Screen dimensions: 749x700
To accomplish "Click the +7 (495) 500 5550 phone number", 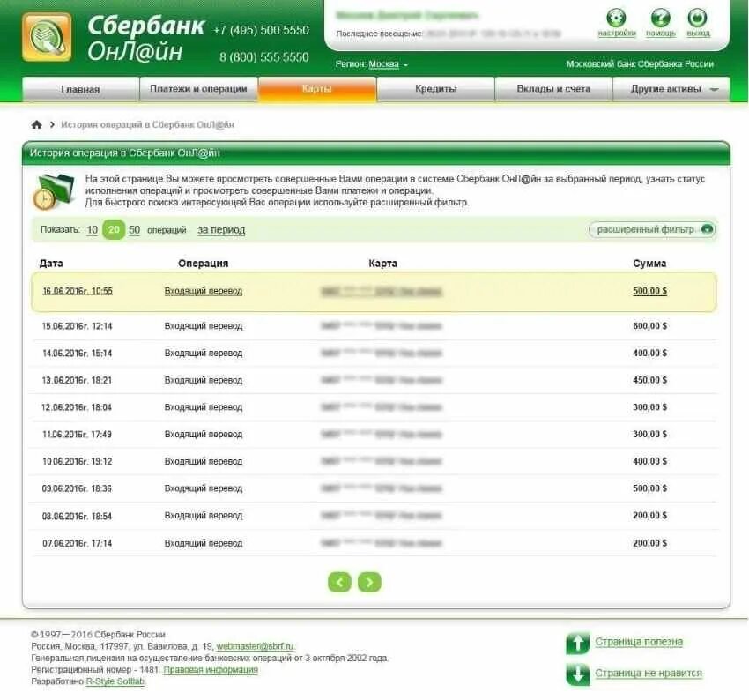I will click(261, 30).
